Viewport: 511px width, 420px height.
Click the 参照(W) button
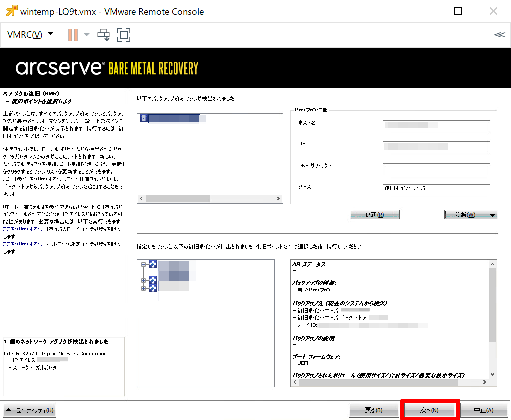[x=465, y=215]
